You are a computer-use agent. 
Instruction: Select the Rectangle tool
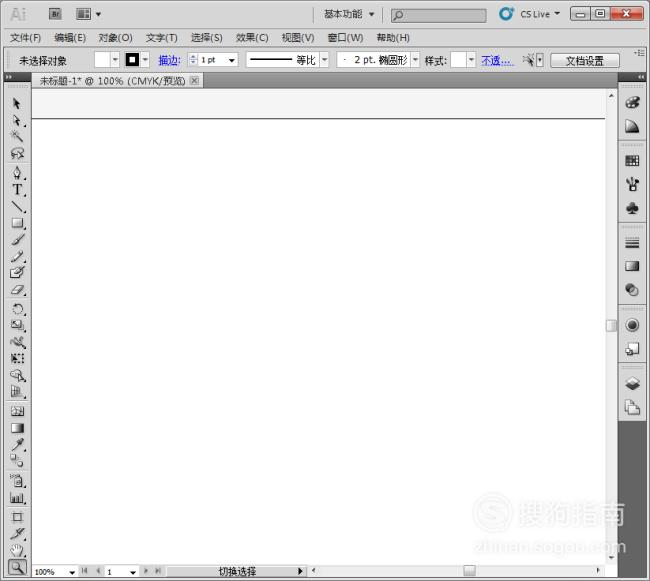[17, 223]
